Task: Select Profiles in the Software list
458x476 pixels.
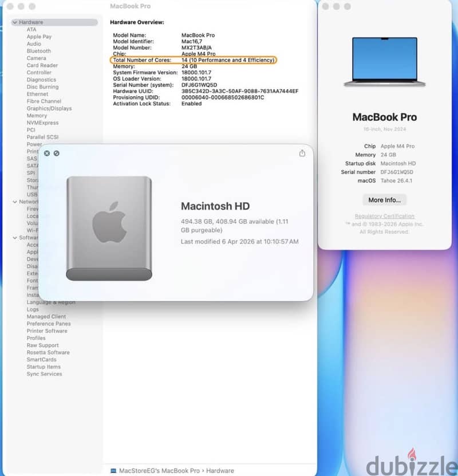Action: coord(36,338)
